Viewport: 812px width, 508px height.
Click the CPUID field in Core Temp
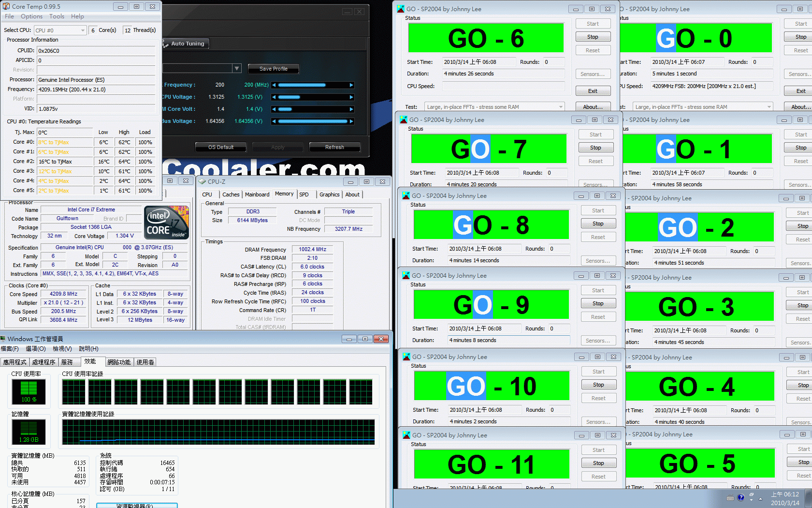click(x=96, y=50)
